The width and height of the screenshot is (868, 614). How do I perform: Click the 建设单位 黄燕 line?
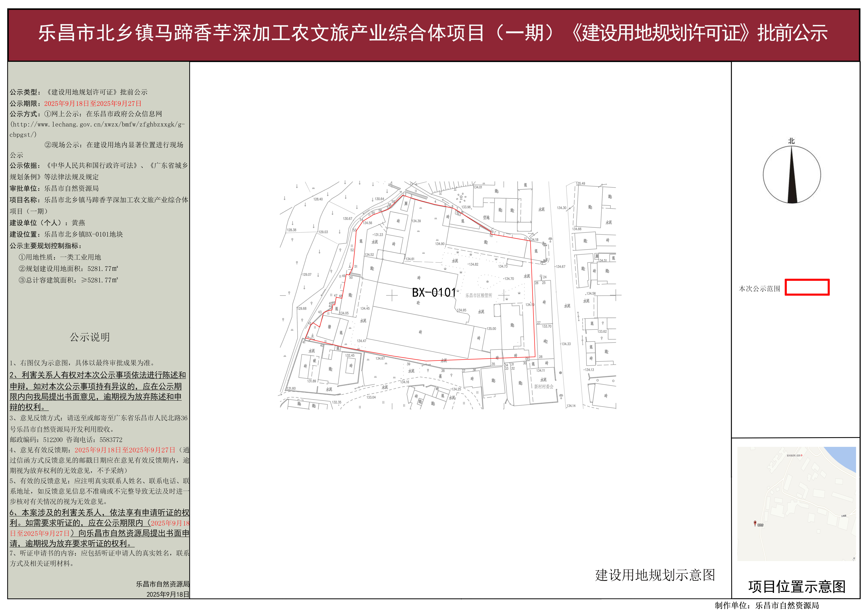47,223
